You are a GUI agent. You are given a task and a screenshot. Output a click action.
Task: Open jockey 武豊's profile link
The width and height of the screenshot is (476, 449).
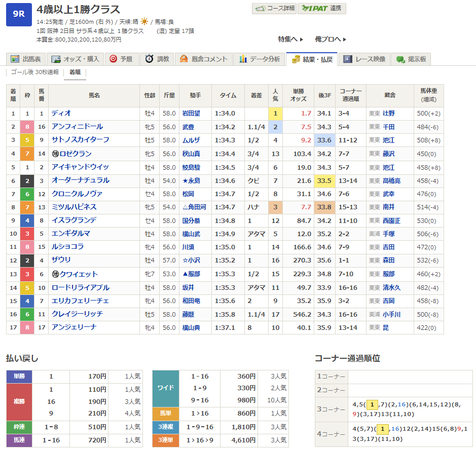pos(188,127)
